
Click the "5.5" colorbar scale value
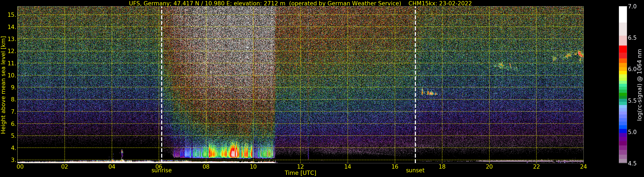click(x=632, y=101)
